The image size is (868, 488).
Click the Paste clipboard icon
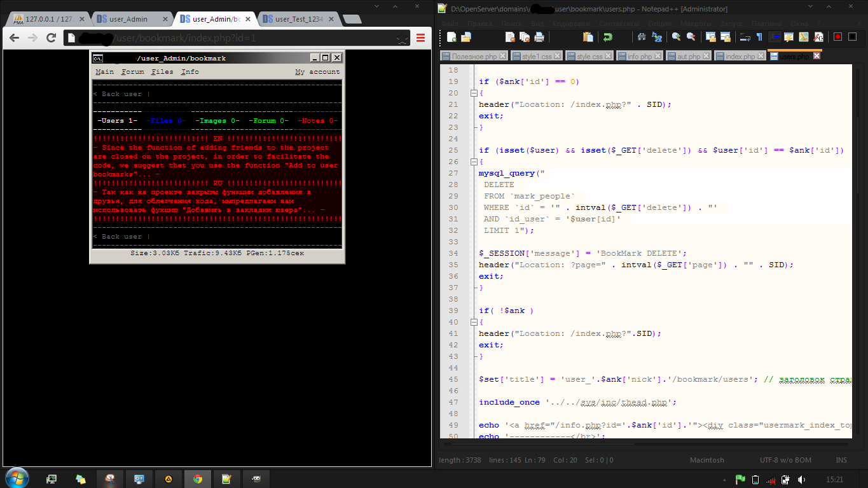pos(588,37)
